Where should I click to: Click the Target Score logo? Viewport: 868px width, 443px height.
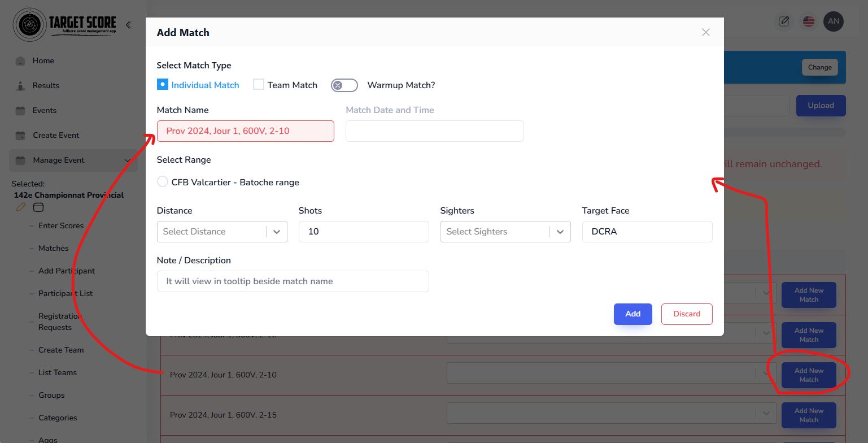pyautogui.click(x=65, y=25)
